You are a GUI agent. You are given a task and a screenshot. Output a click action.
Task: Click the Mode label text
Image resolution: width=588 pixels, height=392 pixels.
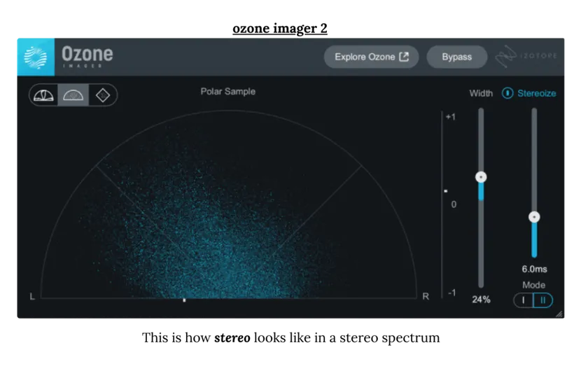[x=533, y=285]
